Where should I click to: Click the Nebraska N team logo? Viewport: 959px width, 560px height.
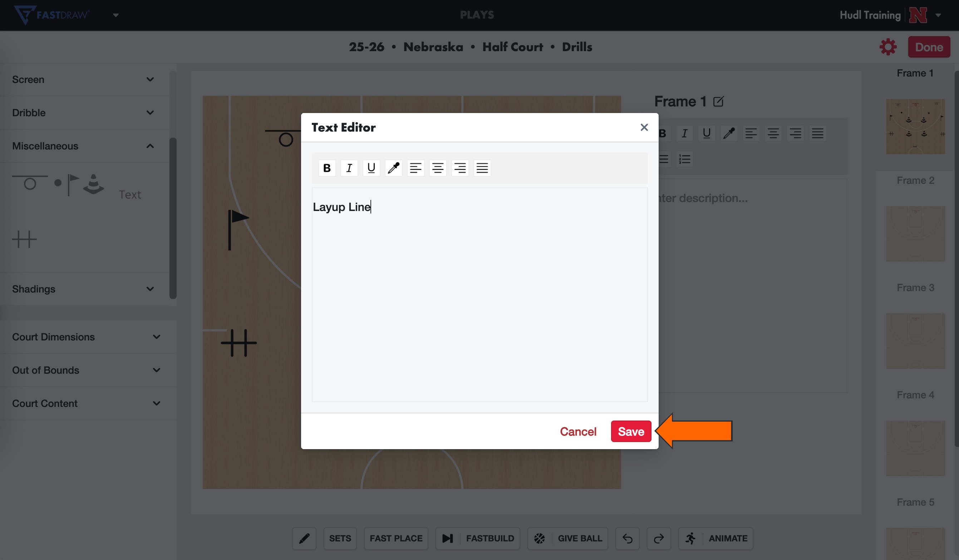point(918,15)
